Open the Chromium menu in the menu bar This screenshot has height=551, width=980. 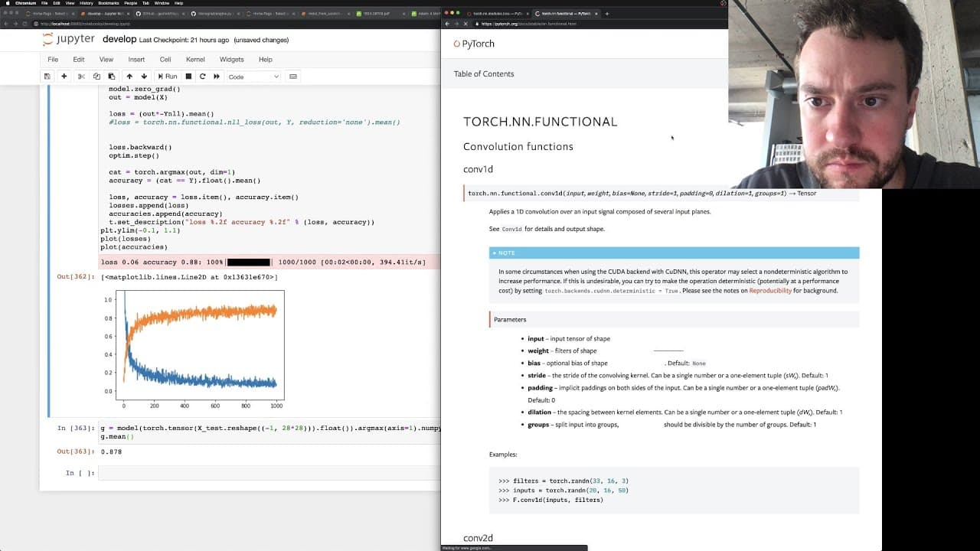[x=25, y=3]
